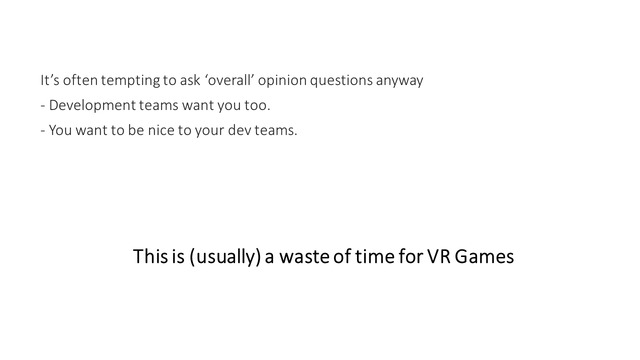Click the word 'for' before 'VR Games'
Screen dimensions: 640x360
pyautogui.click(x=411, y=256)
